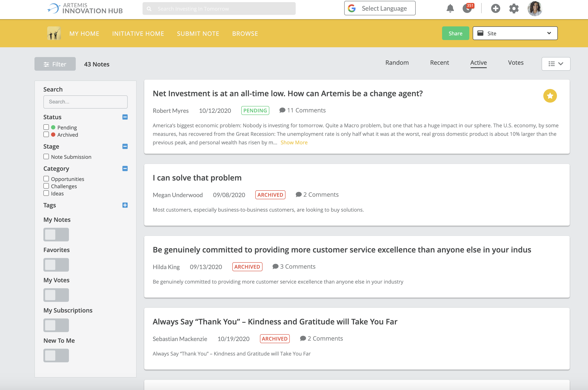Open Submit Note page
588x390 pixels.
point(198,34)
